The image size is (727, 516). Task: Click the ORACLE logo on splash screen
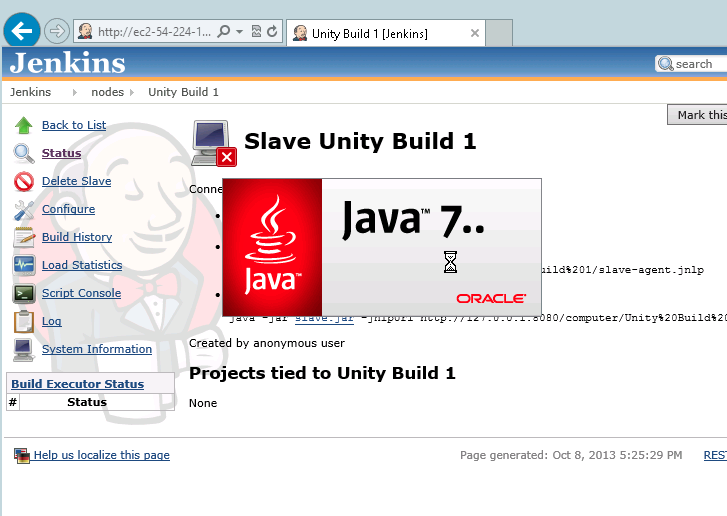pos(491,299)
